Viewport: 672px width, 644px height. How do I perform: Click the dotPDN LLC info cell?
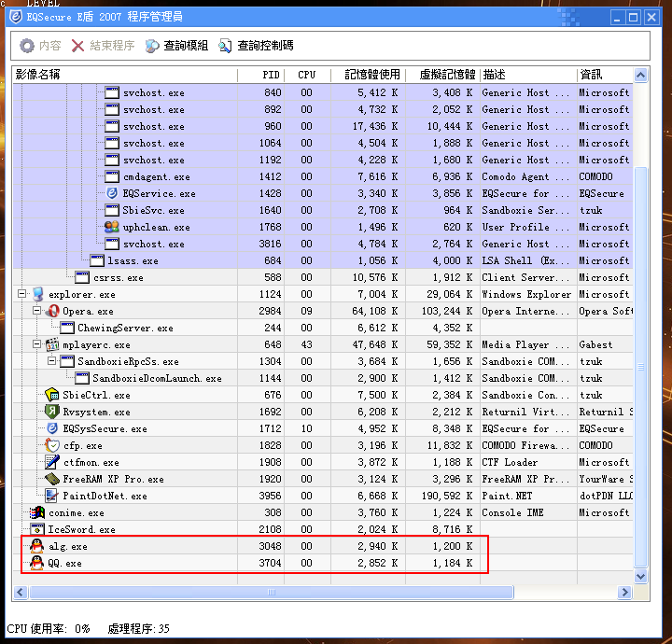click(x=606, y=496)
